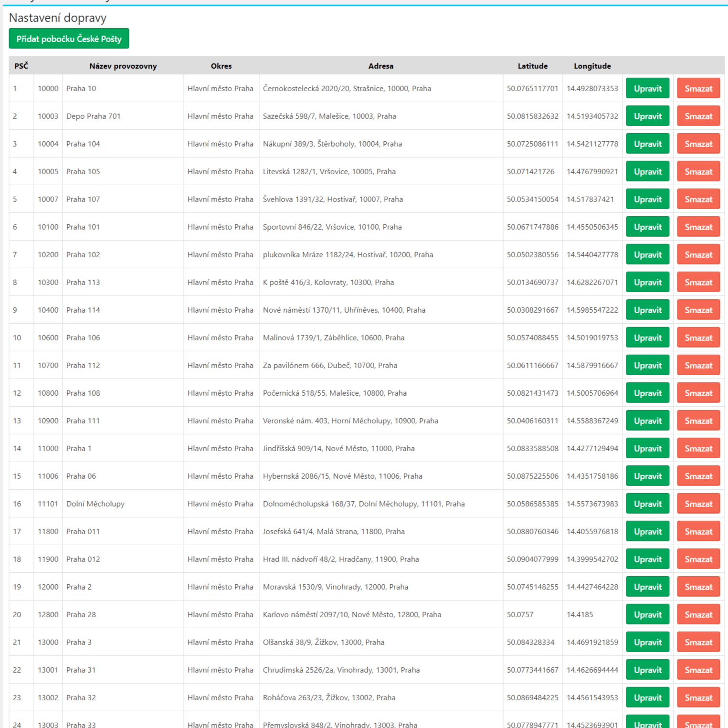Image resolution: width=728 pixels, height=728 pixels.
Task: Edit the Dolní Měcholupy branch
Action: [x=647, y=504]
